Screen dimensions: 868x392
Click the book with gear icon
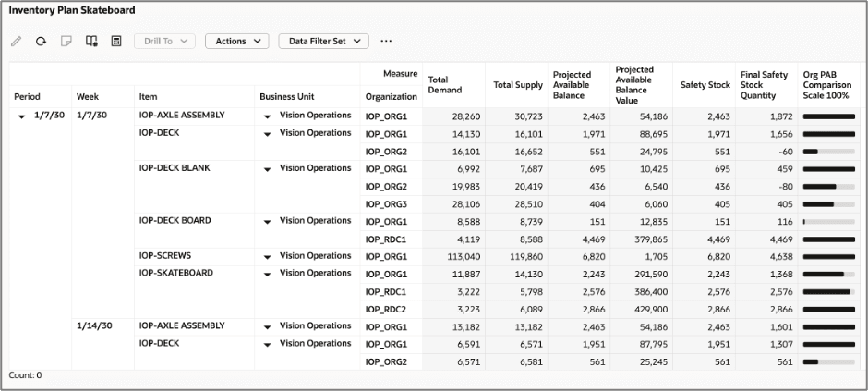[91, 41]
